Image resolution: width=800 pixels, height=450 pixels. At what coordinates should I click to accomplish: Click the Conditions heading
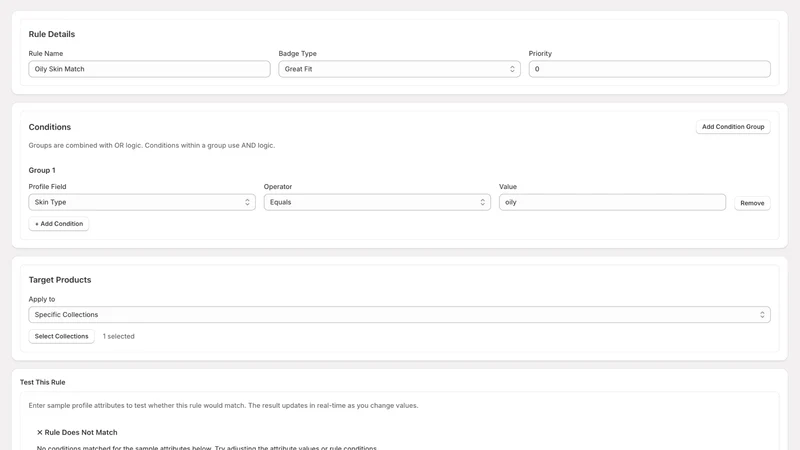(49, 127)
